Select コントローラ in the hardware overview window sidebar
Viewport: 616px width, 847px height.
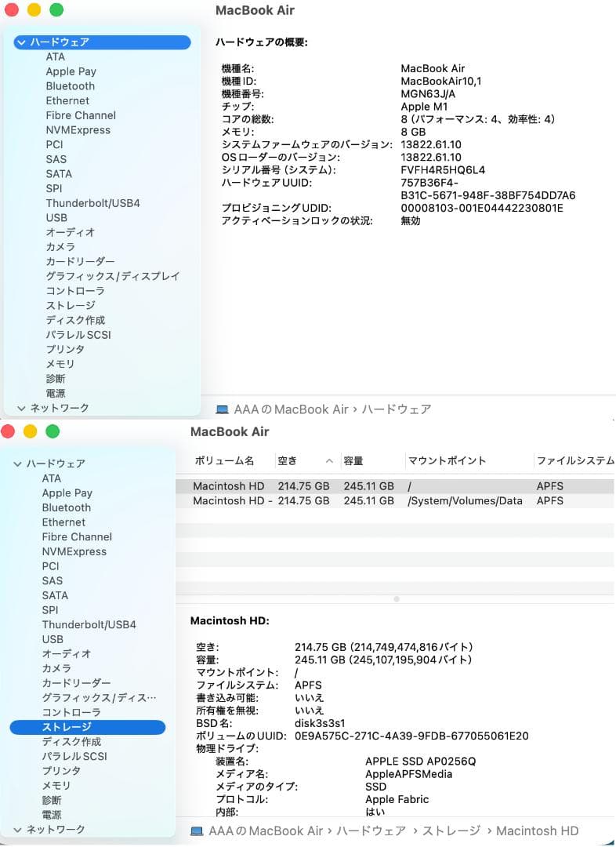[75, 291]
